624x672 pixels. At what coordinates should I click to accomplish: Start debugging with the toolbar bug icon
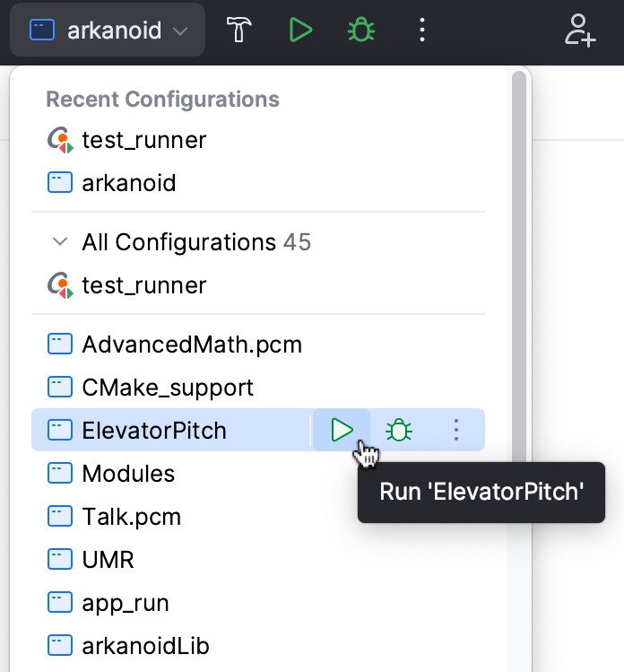click(x=361, y=31)
